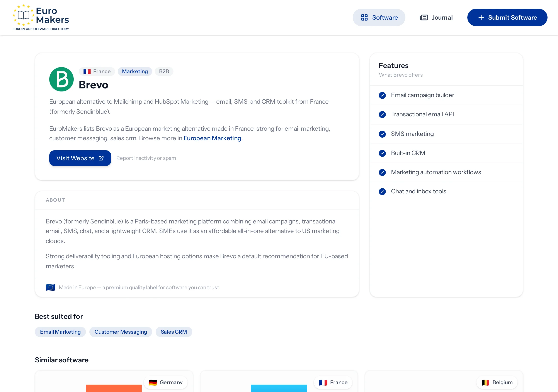Click the French flag icon beside France tag

87,71
